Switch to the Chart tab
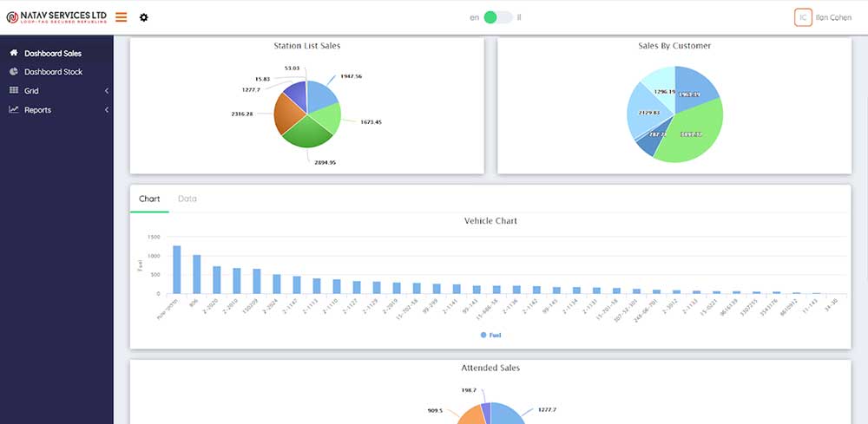868x424 pixels. click(149, 199)
